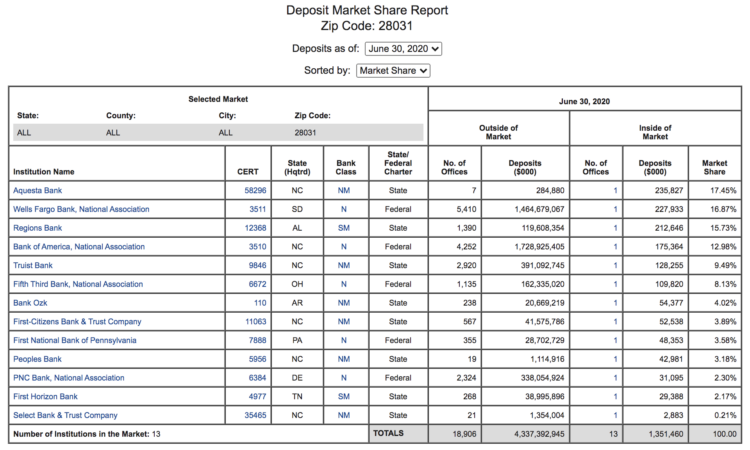The image size is (750, 450).
Task: Click bank class N for Fifth Third Bank
Action: point(344,284)
